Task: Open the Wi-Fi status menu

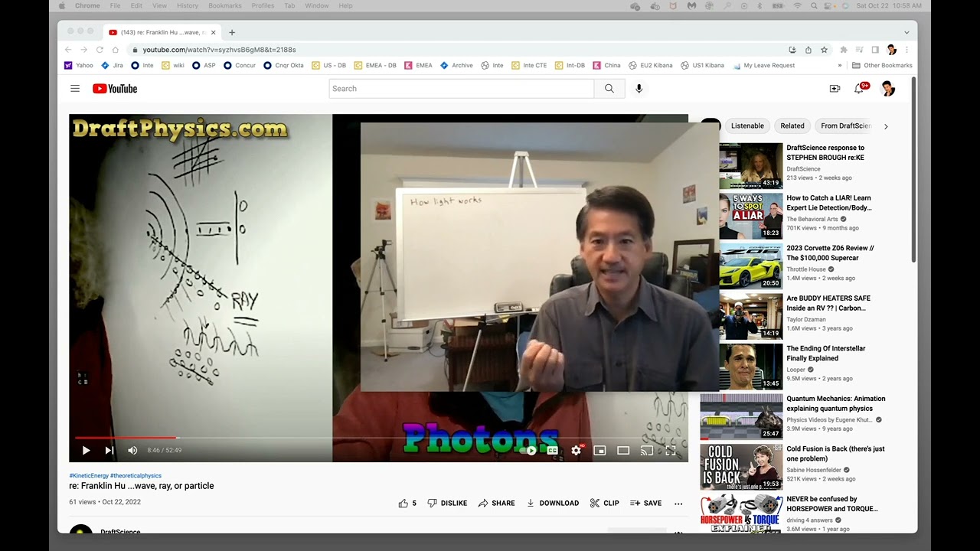Action: (796, 5)
